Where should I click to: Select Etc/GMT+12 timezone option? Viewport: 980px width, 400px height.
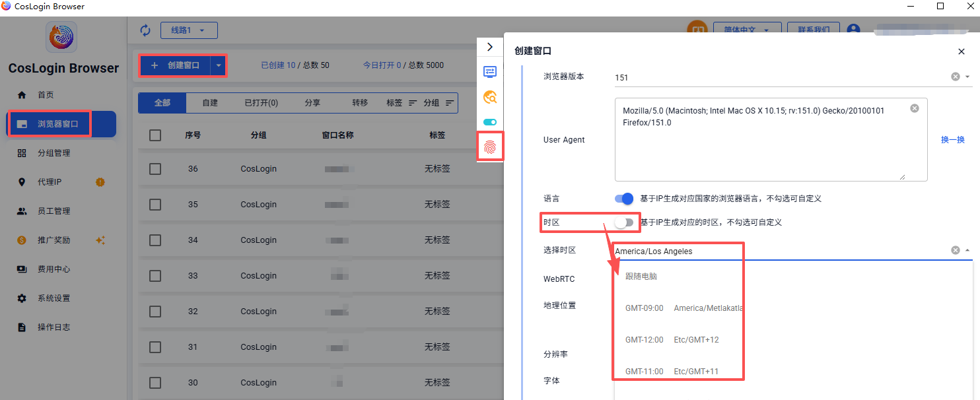[793, 340]
